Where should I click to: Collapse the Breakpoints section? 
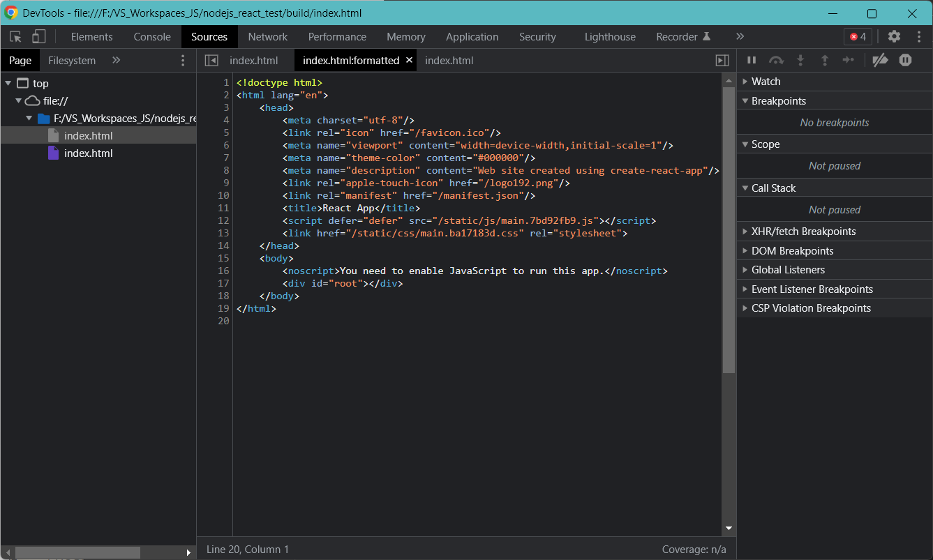[x=835, y=101]
